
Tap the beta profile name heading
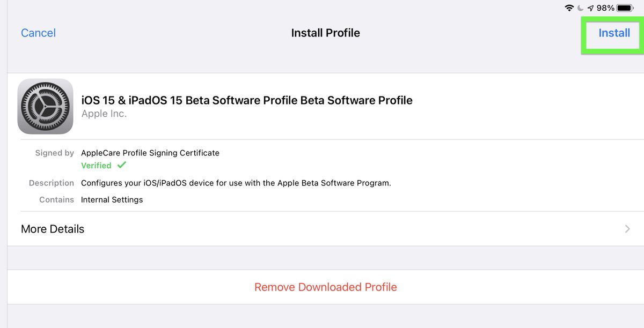coord(246,100)
